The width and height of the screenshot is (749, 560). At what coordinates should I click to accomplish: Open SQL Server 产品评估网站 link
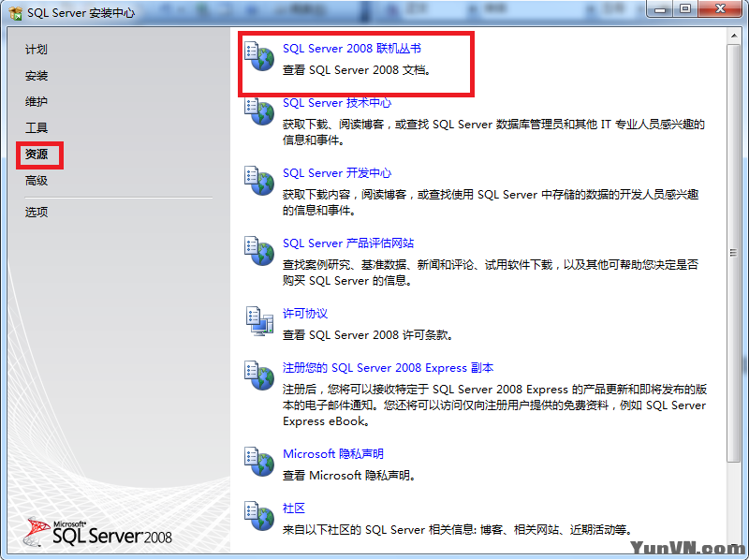click(348, 243)
